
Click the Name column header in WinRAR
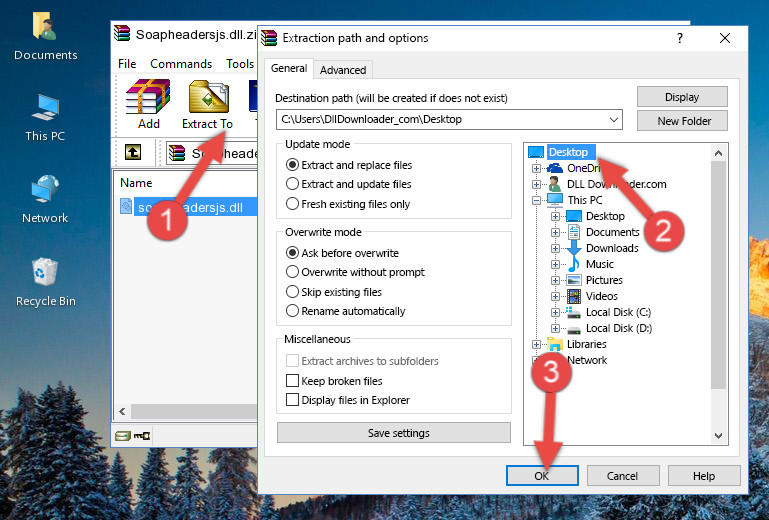(x=136, y=182)
